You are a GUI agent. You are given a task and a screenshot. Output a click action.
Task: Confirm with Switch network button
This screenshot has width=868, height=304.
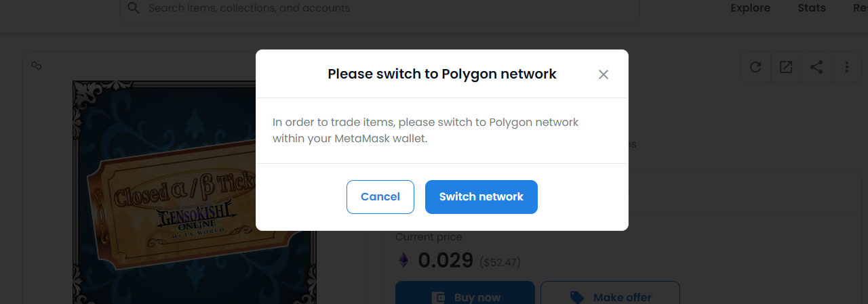(x=481, y=197)
